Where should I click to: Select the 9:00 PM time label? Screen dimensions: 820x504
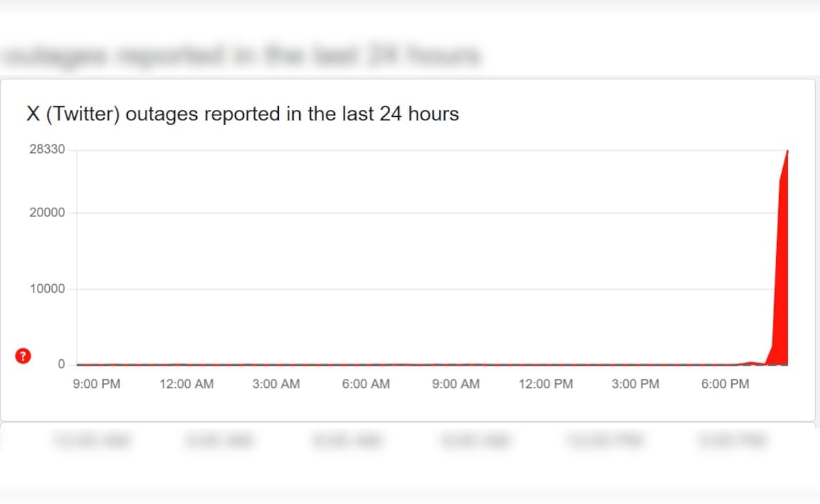pos(96,384)
